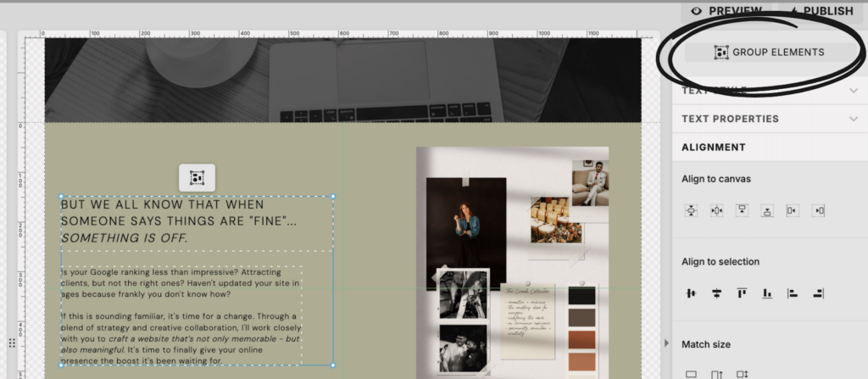Align selection to left edges
The image size is (868, 379).
(x=793, y=293)
